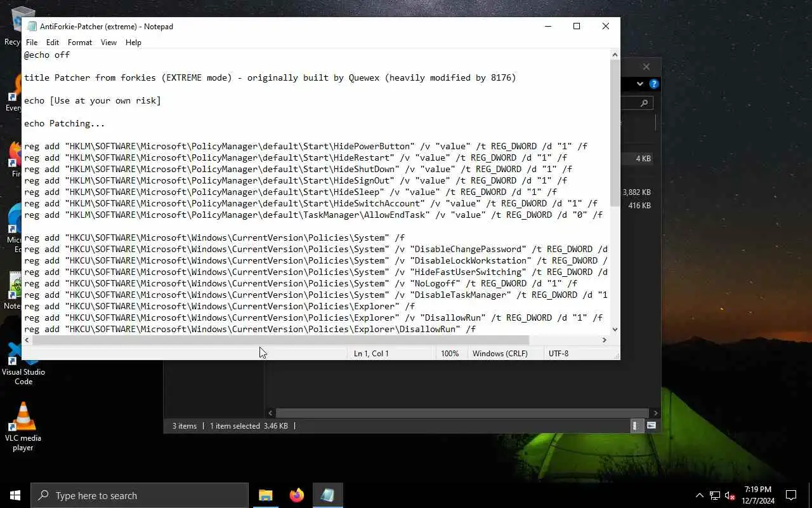The image size is (812, 508).
Task: Maximize the Notepad window
Action: pyautogui.click(x=577, y=26)
